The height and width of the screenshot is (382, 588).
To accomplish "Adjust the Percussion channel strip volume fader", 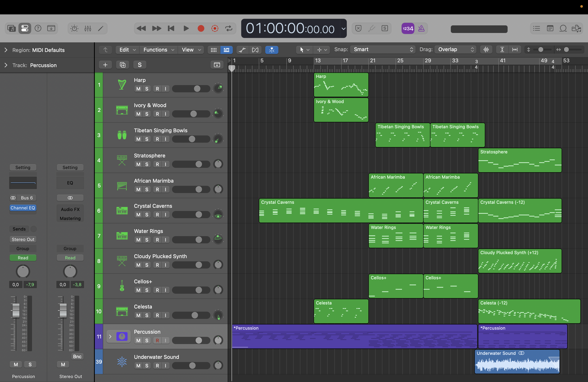I will pyautogui.click(x=16, y=310).
